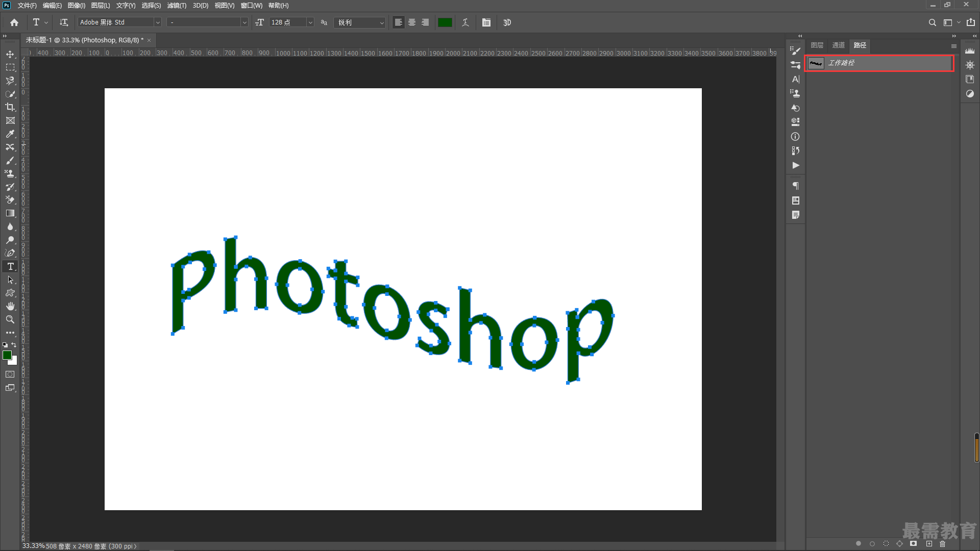Expand the collapsed toolbar double arrow

pos(5,36)
